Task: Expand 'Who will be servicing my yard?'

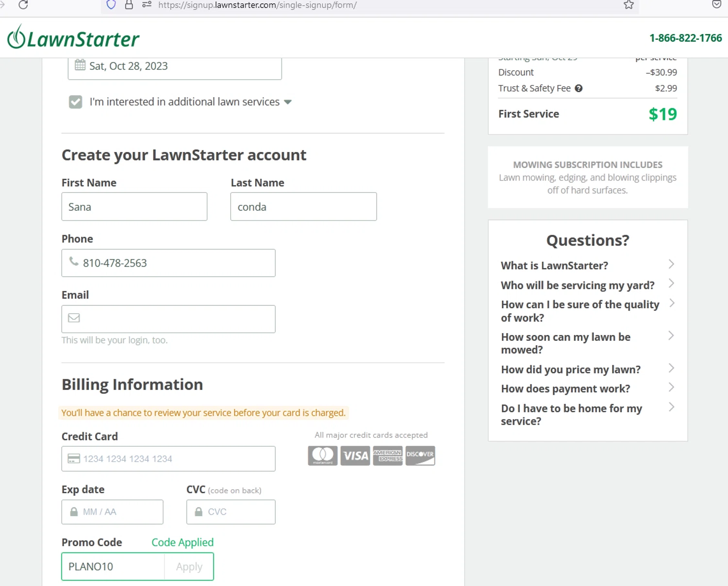Action: pyautogui.click(x=588, y=285)
